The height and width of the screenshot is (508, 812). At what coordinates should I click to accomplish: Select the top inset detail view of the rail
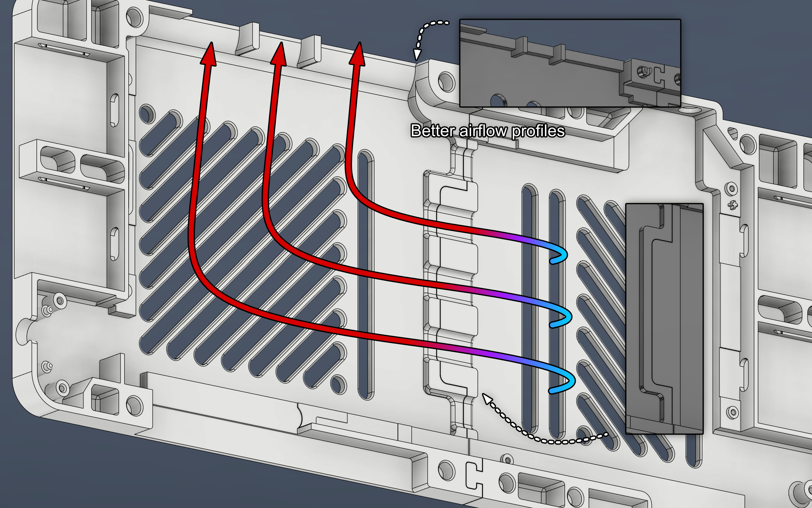coord(570,63)
